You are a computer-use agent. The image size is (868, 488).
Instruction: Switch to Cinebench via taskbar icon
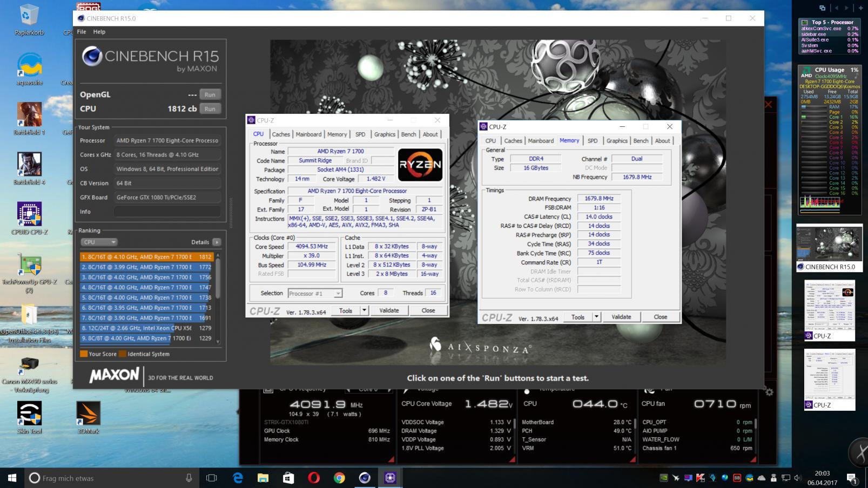[x=365, y=478]
